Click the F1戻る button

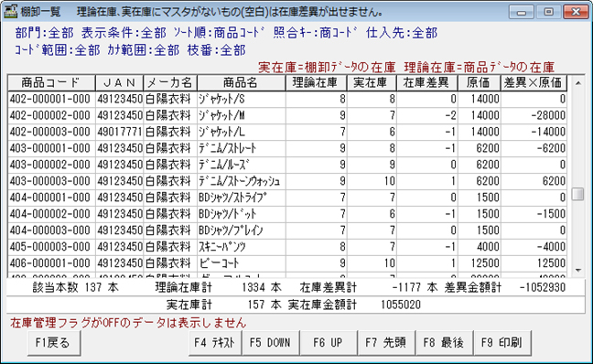(x=54, y=343)
